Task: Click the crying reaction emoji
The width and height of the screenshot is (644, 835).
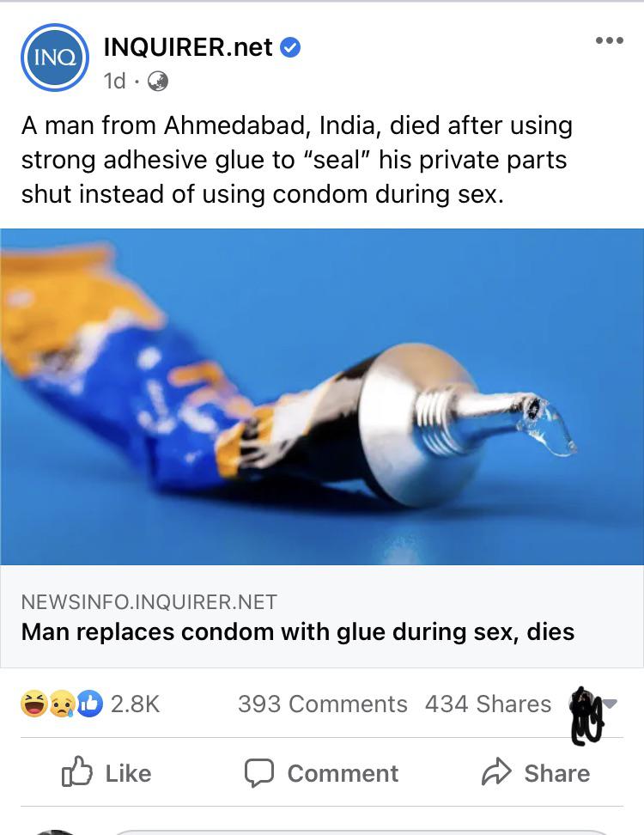Action: (63, 704)
